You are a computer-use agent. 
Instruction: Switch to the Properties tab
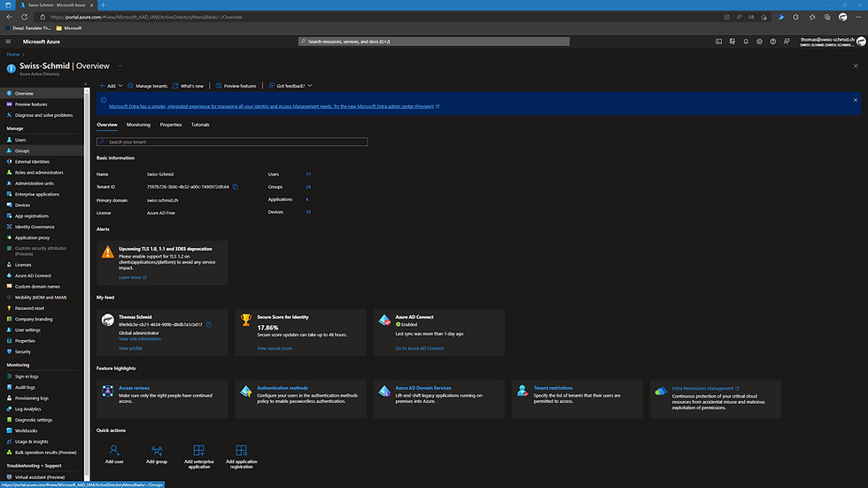coord(170,125)
